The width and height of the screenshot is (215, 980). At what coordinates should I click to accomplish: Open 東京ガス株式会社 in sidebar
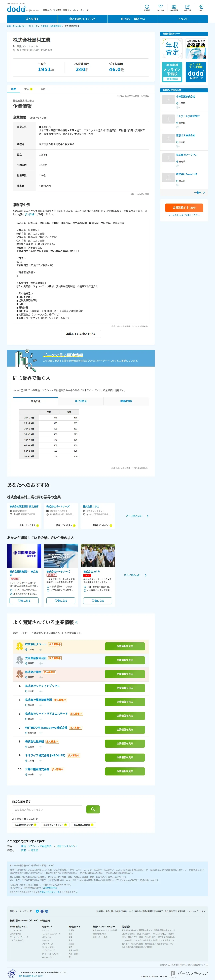[185, 135]
